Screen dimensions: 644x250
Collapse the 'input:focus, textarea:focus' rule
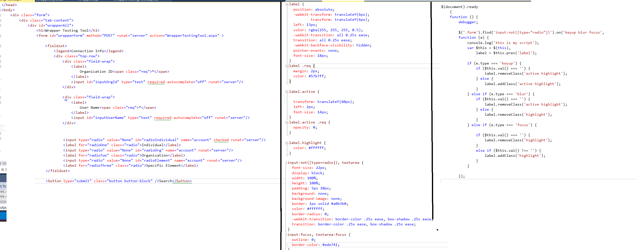click(x=286, y=235)
